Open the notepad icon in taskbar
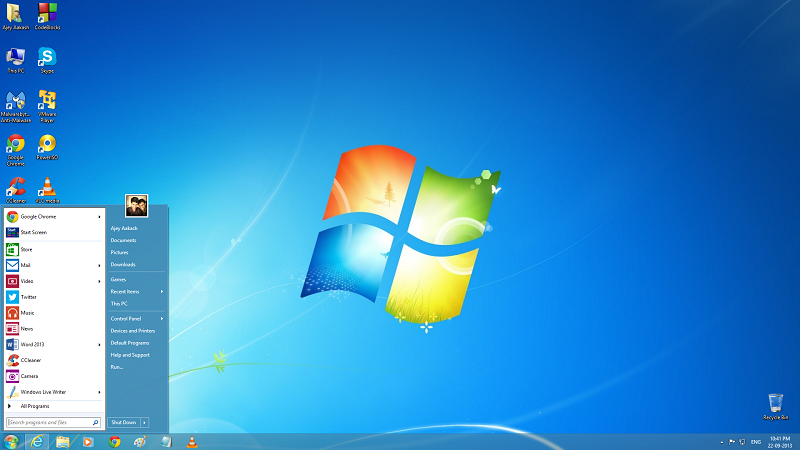 point(166,442)
